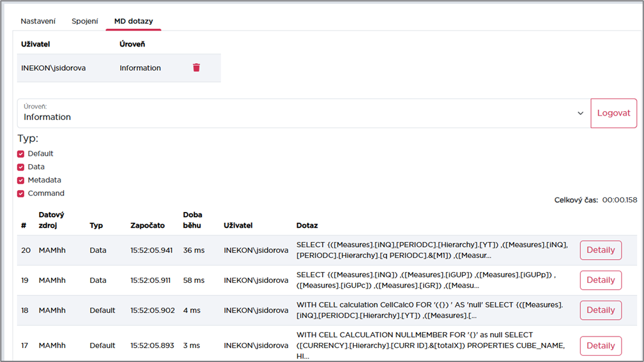The width and height of the screenshot is (644, 362).
Task: Open Detaily for query row 18
Action: pyautogui.click(x=601, y=310)
